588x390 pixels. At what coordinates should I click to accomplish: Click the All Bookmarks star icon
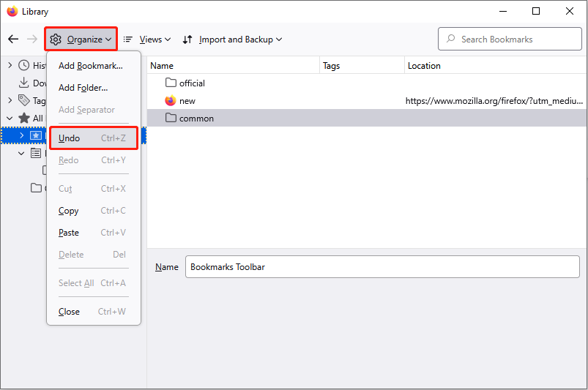pyautogui.click(x=24, y=119)
